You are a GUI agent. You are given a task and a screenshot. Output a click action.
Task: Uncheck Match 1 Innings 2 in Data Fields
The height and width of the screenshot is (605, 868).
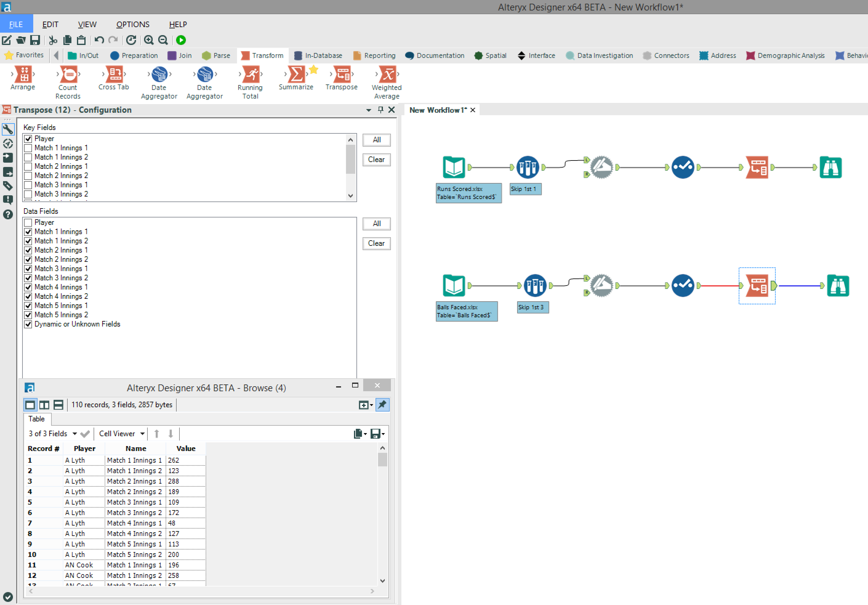(28, 241)
